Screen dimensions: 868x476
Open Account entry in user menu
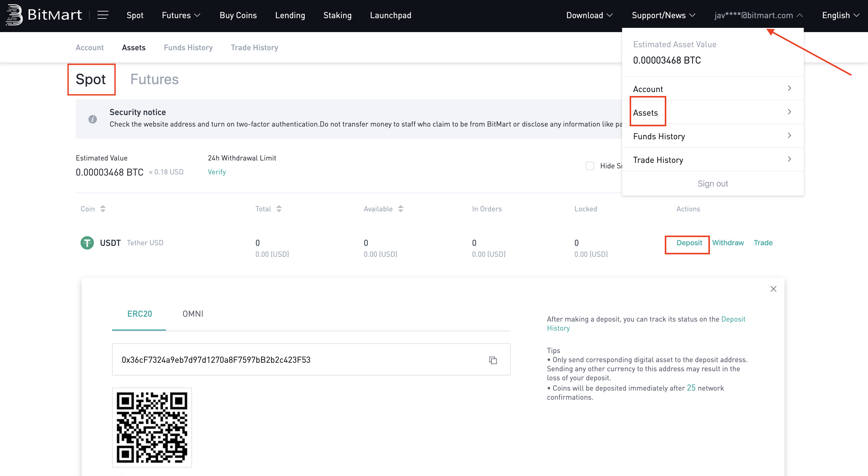point(713,89)
